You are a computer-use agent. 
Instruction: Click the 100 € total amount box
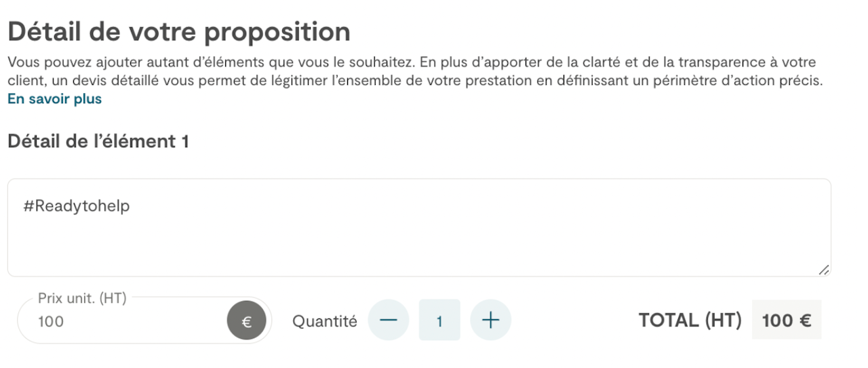point(787,320)
